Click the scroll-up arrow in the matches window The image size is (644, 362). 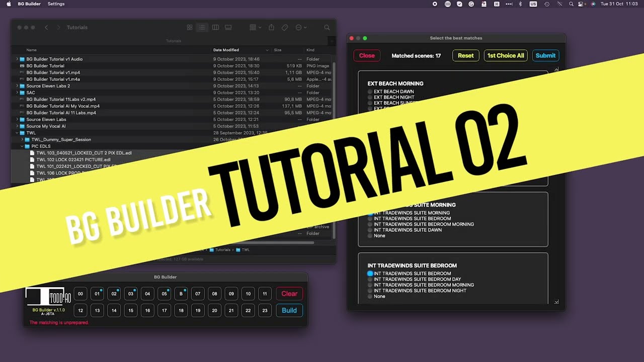[556, 70]
